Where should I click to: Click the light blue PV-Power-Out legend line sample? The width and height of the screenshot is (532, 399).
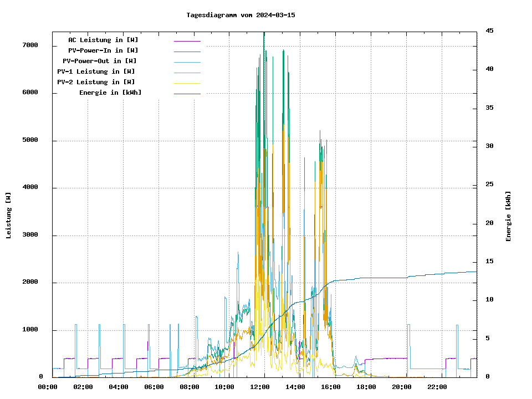coord(187,62)
